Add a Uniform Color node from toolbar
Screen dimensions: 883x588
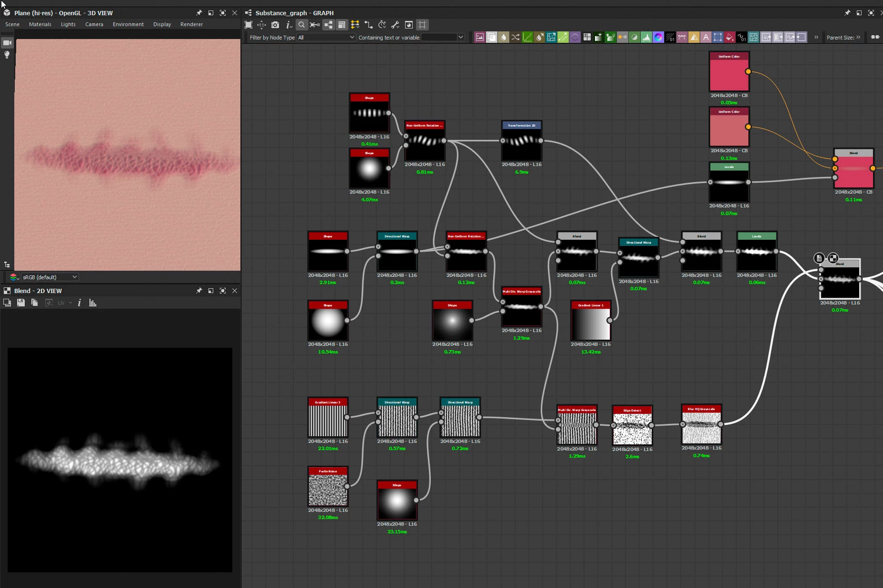click(730, 37)
